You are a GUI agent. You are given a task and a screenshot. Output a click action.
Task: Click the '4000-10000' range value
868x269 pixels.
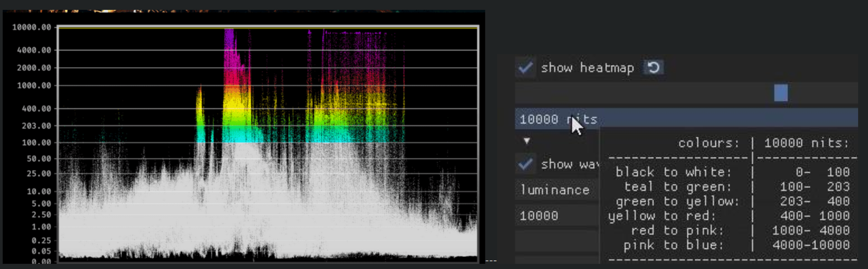tap(811, 245)
